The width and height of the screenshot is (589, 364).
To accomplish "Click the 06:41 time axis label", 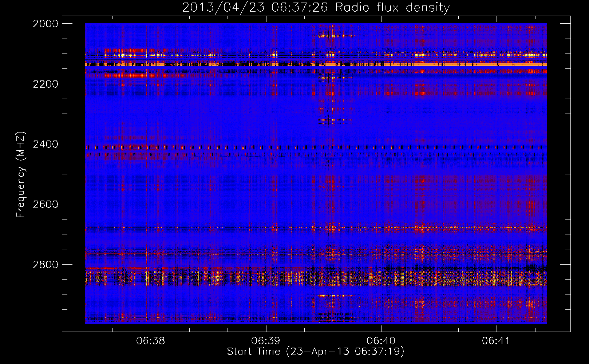I will (x=496, y=341).
